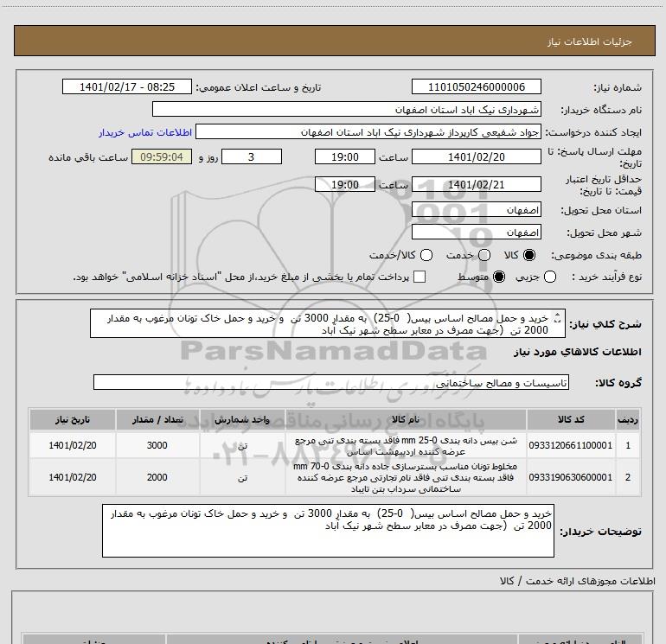
Task: Select the کالا/خدمت radio button
Action: [x=426, y=255]
